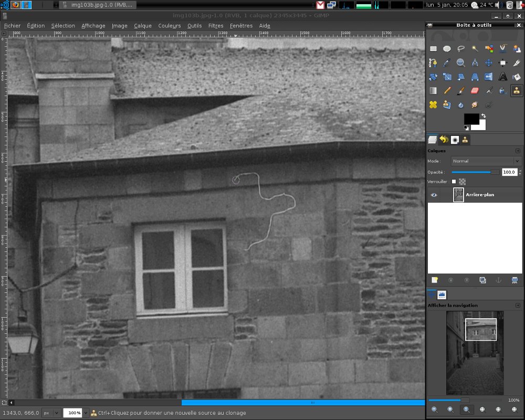Viewport: 525px width, 420px height.
Task: Select the Alignment tool
Action: pos(502,62)
